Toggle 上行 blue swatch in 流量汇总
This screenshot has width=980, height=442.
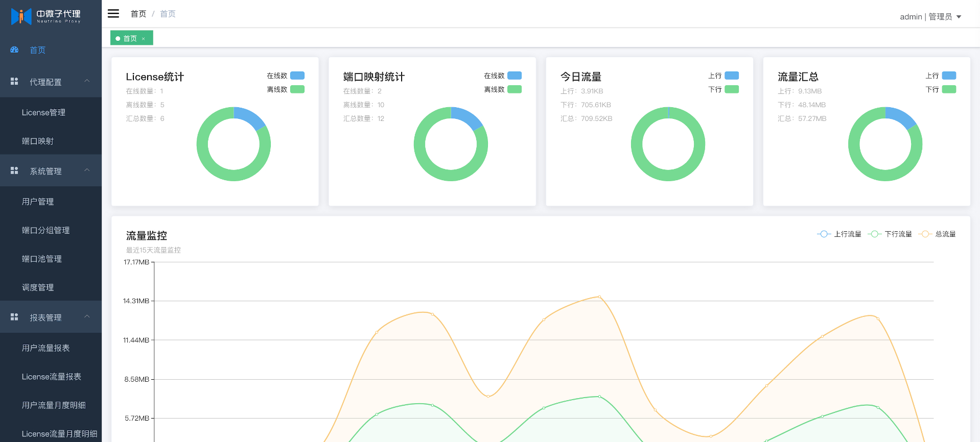[x=949, y=76]
